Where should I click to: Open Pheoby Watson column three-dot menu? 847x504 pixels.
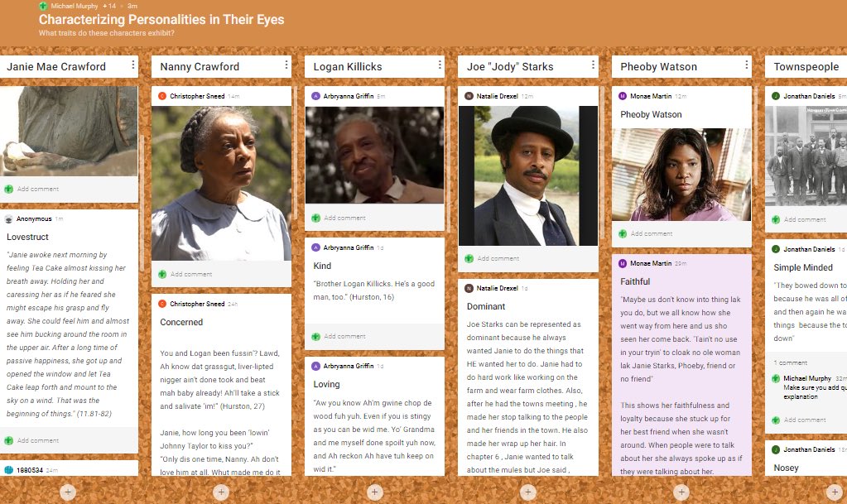click(x=747, y=65)
